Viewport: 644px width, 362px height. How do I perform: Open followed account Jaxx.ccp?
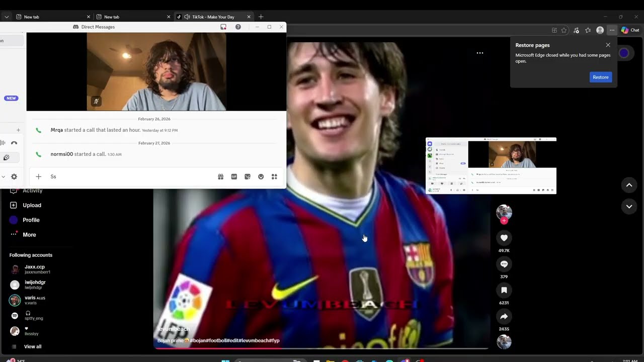point(30,269)
